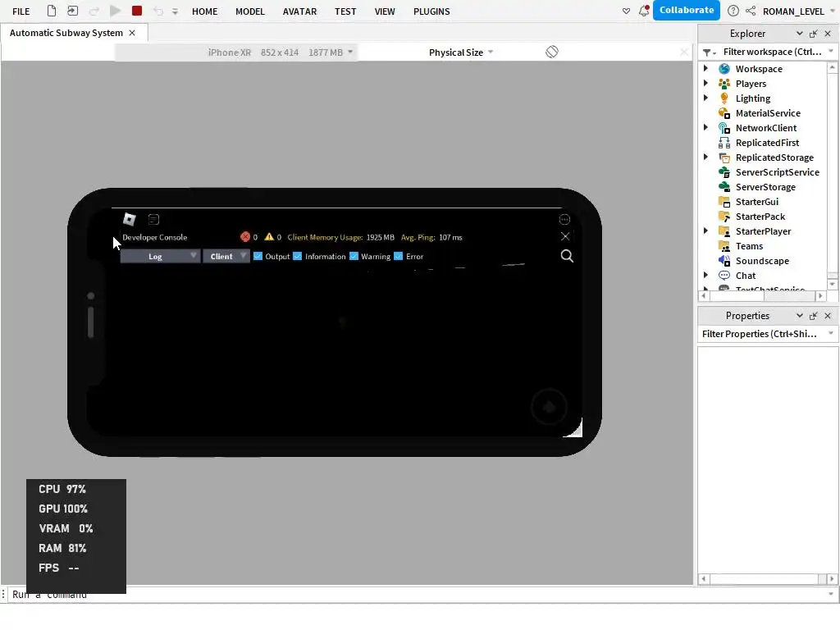Click the Roblox logo menu button in emulator
This screenshot has height=630, width=840.
(130, 219)
